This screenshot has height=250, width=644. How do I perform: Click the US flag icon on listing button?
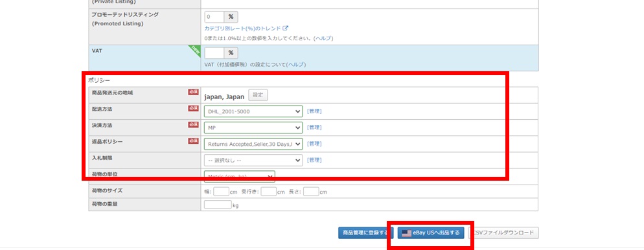[407, 233]
